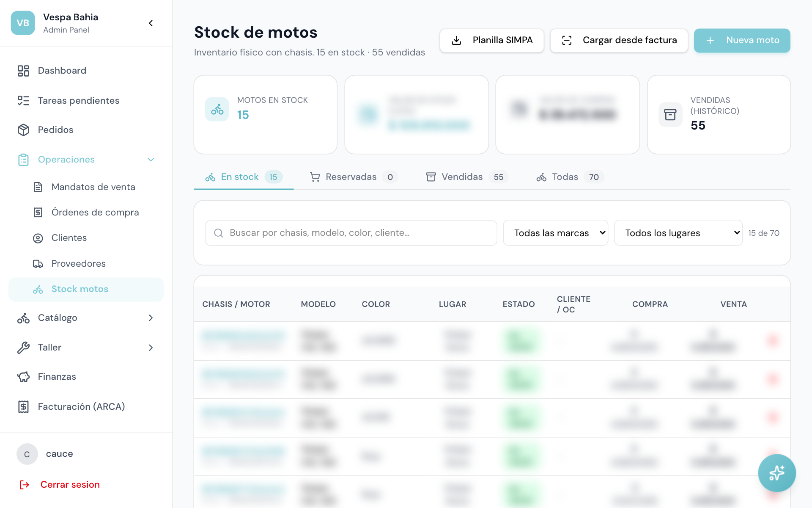Screen dimensions: 812x508
Task: Open Todos los lugares dropdown
Action: [x=678, y=233]
